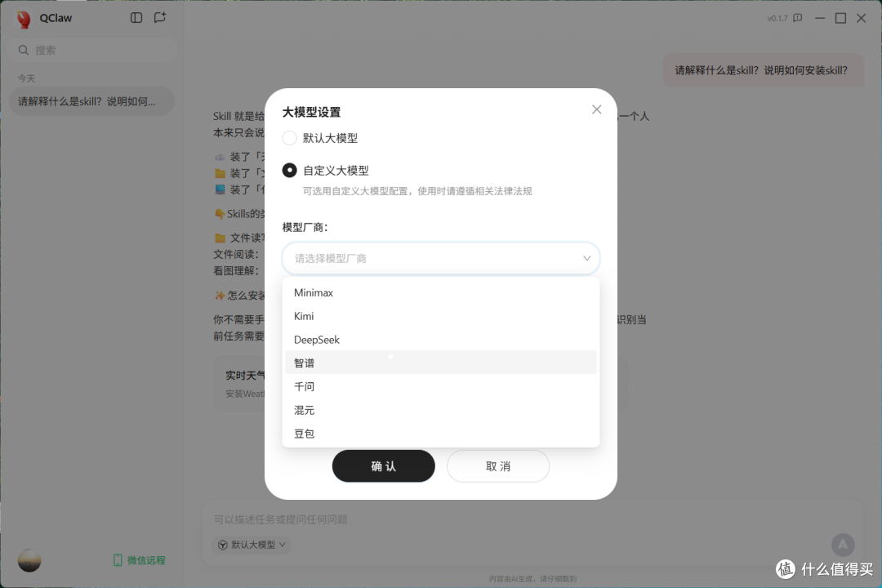Click the chevron arrow of the vendor dropdown
Image resolution: width=882 pixels, height=588 pixels.
pos(586,258)
